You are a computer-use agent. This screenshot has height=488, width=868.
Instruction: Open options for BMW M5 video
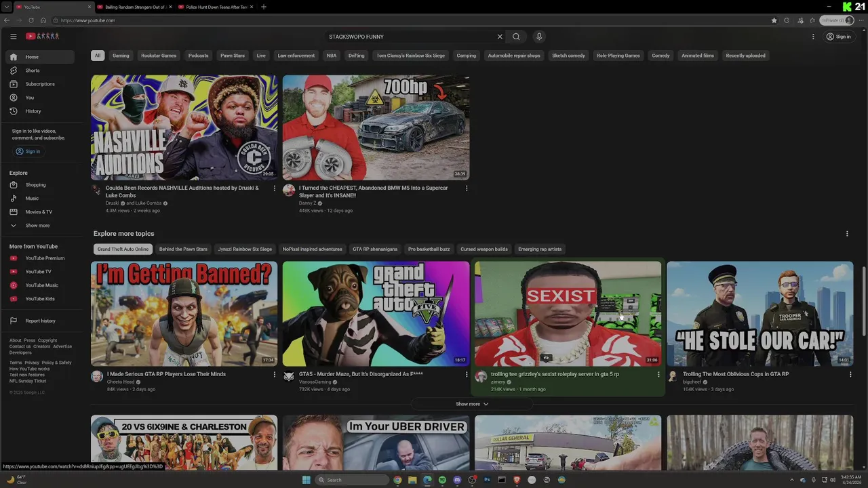[467, 188]
